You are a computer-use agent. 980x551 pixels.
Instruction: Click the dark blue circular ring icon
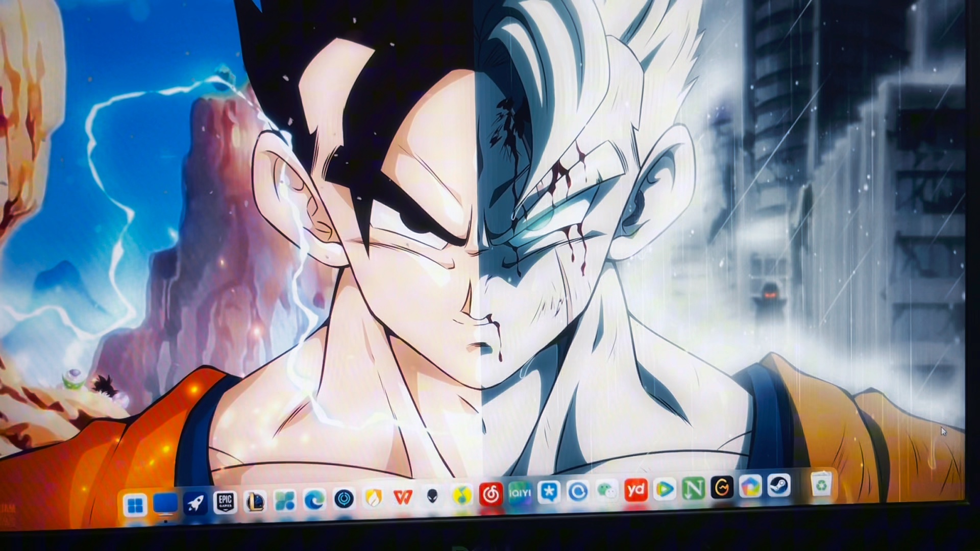(345, 499)
